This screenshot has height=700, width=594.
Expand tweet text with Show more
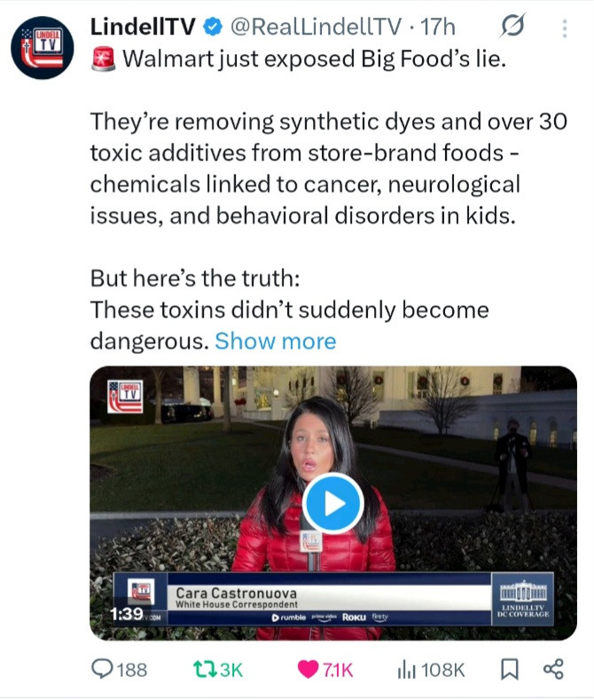pyautogui.click(x=276, y=342)
